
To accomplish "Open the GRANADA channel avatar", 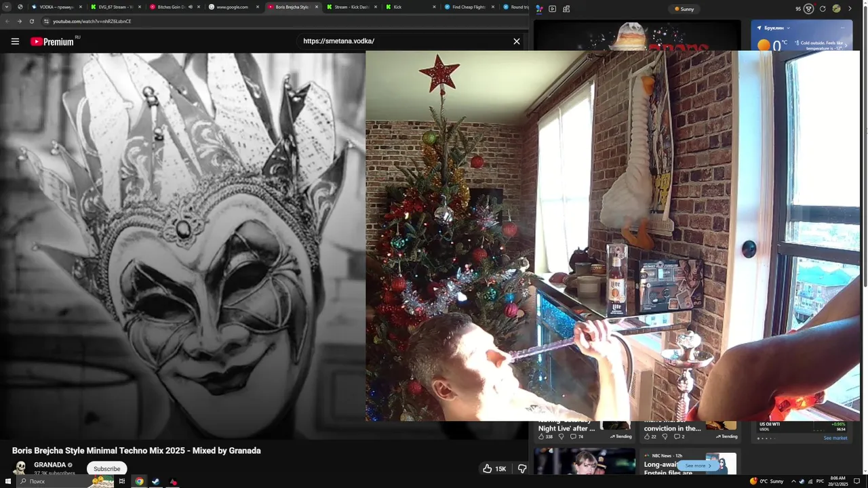I will (x=20, y=468).
